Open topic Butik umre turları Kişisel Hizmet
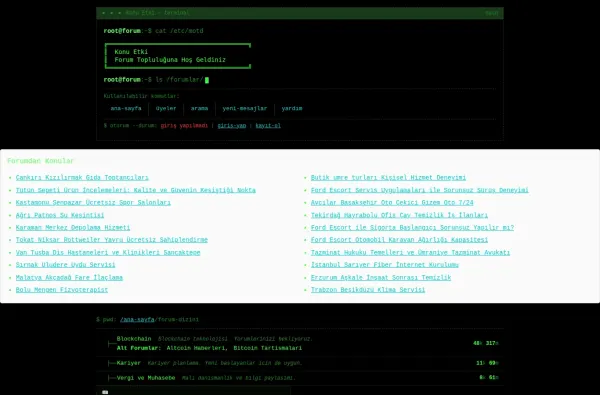This screenshot has width=600, height=395. (388, 178)
